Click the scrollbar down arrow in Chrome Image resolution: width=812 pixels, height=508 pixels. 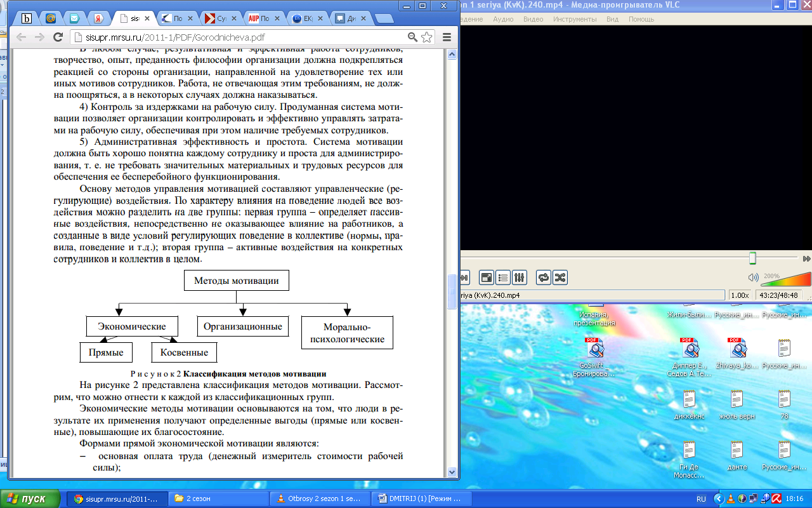[x=452, y=472]
